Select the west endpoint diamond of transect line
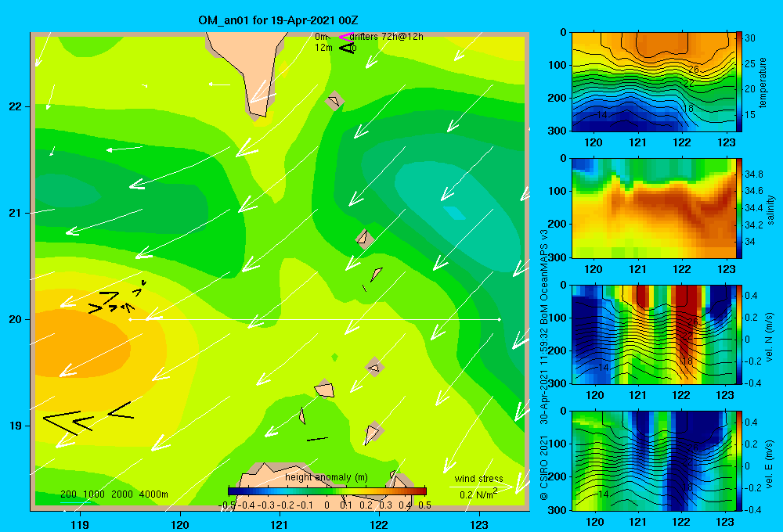 point(130,319)
